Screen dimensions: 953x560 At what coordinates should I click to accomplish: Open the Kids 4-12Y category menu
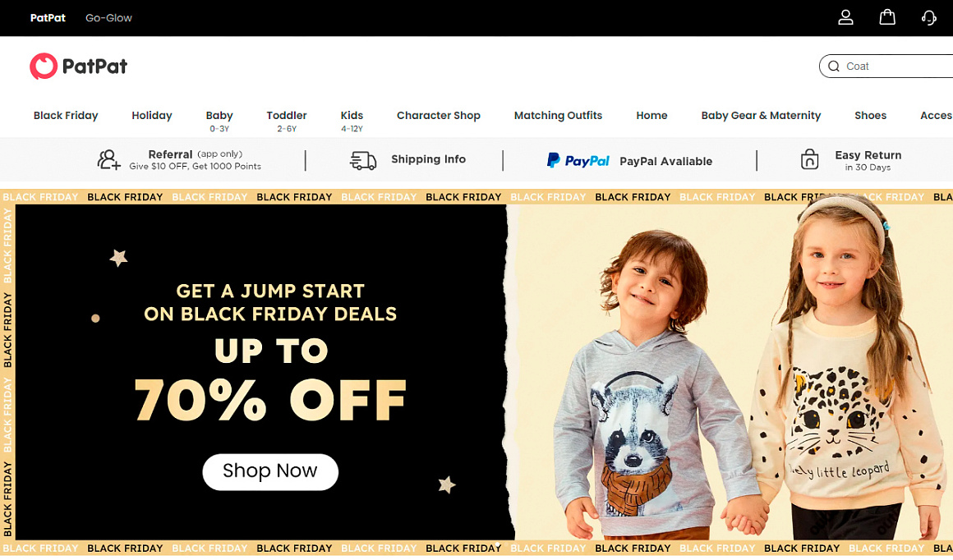352,121
